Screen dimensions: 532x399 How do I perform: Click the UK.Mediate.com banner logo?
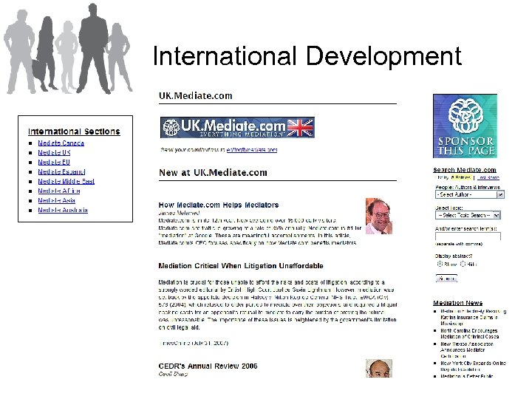pyautogui.click(x=237, y=127)
